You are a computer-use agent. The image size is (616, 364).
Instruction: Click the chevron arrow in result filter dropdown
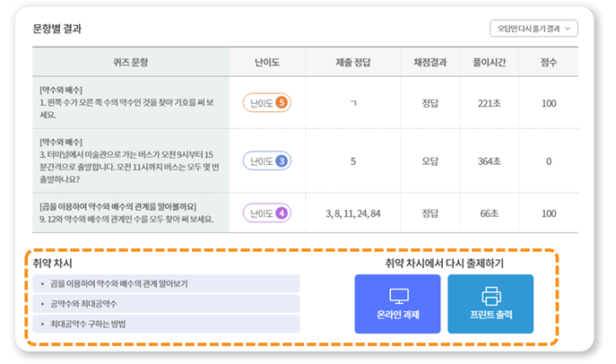pos(568,29)
